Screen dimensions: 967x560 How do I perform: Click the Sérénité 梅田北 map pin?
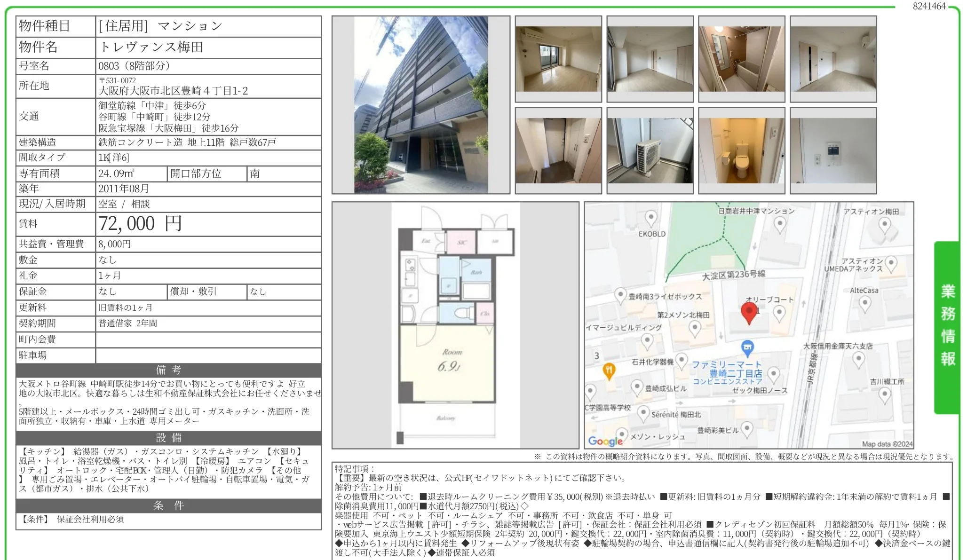click(643, 413)
